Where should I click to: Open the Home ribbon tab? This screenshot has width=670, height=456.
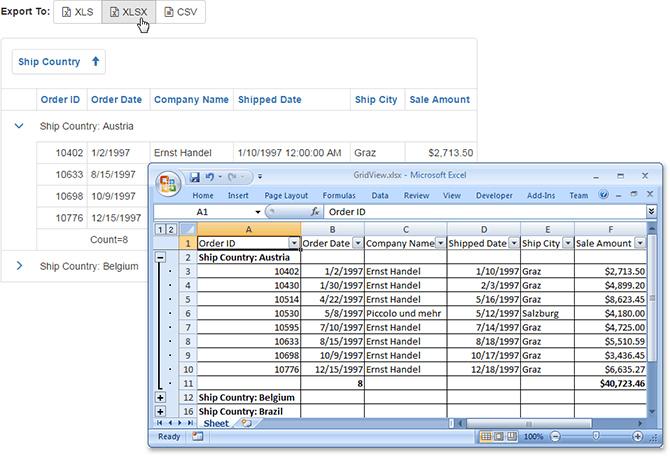click(x=203, y=195)
